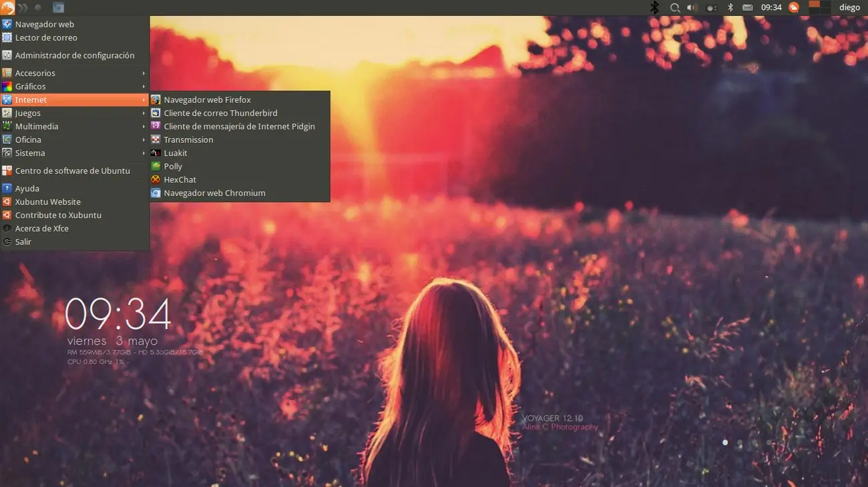
Task: Open the diego user menu in the top panel
Action: pos(849,7)
